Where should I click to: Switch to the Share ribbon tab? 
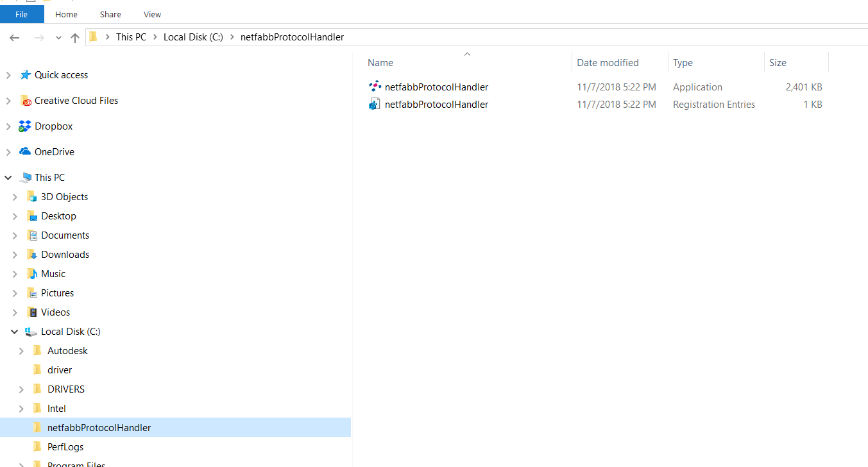click(x=110, y=14)
